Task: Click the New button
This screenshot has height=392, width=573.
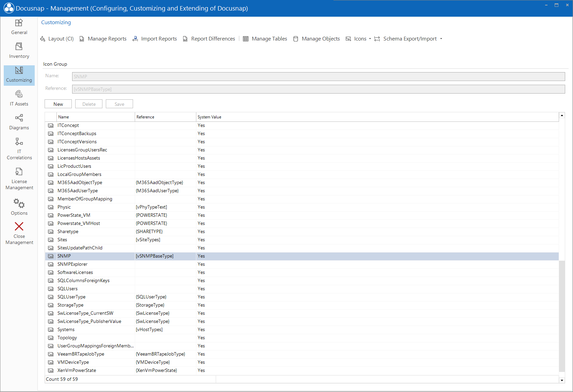Action: (58, 104)
